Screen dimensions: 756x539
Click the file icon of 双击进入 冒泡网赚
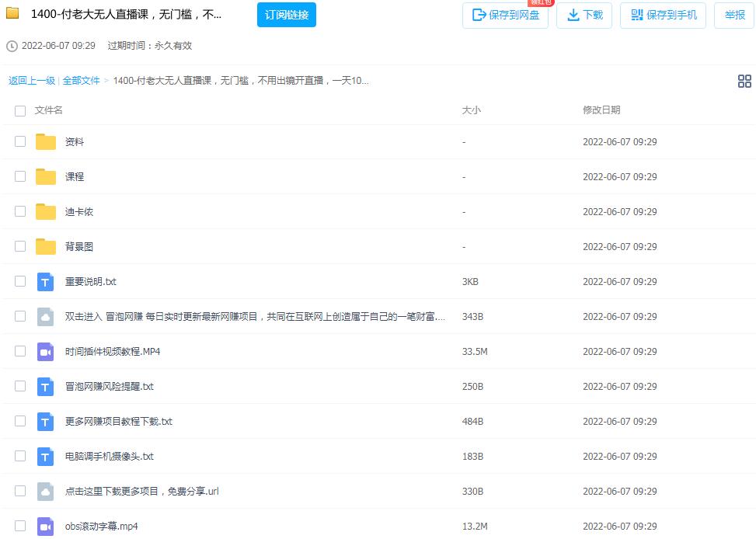click(x=45, y=317)
